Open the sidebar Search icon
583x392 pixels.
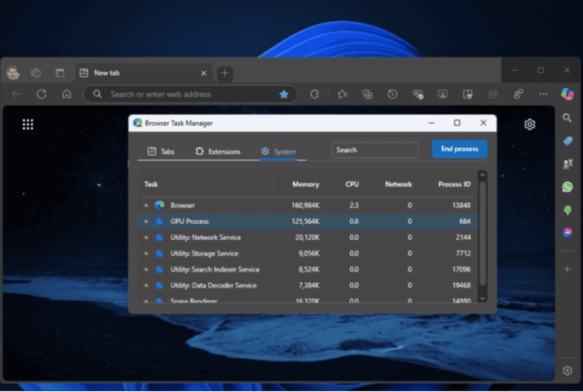point(568,118)
